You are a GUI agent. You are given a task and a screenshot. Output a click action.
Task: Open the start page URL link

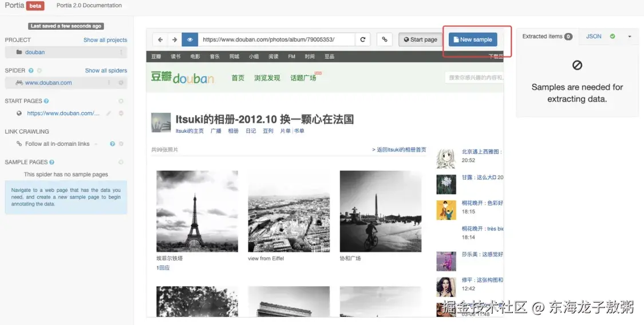pyautogui.click(x=63, y=113)
